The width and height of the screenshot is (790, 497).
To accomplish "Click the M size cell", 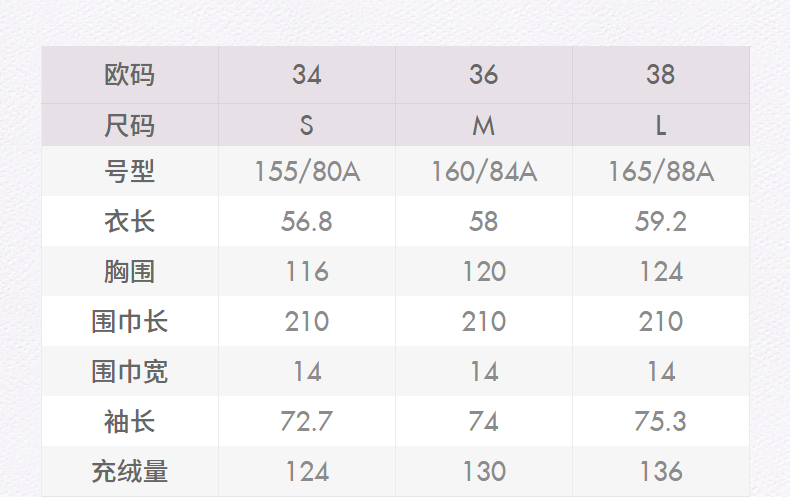I will coord(484,126).
